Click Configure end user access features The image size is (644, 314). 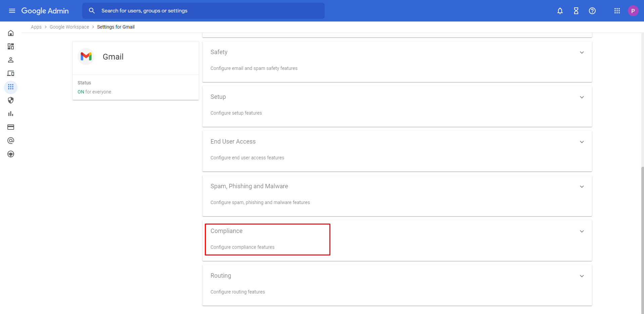pos(247,158)
